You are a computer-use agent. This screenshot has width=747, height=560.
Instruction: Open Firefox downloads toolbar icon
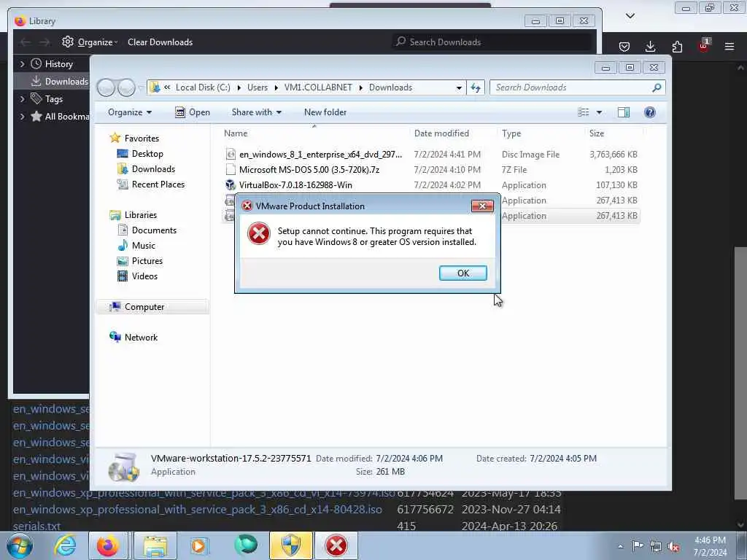tap(650, 46)
